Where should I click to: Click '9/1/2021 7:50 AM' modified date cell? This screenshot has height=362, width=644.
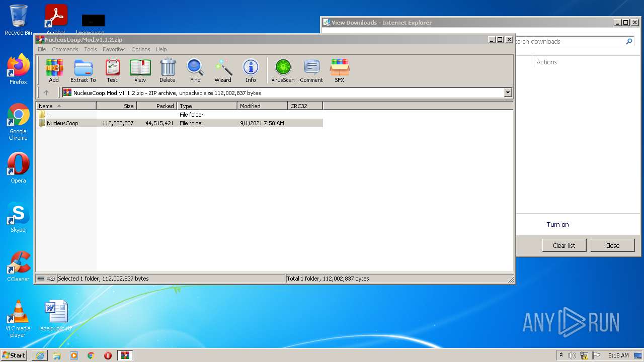click(x=262, y=123)
